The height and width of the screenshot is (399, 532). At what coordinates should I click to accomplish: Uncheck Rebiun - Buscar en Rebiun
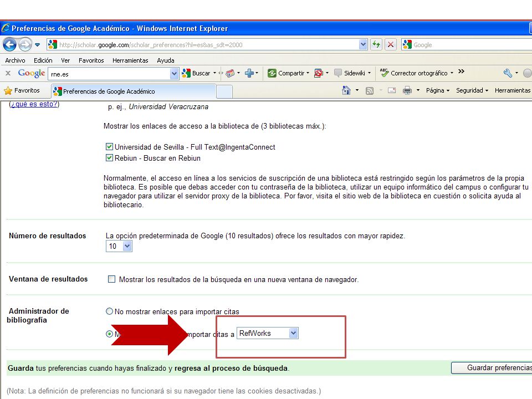[109, 158]
